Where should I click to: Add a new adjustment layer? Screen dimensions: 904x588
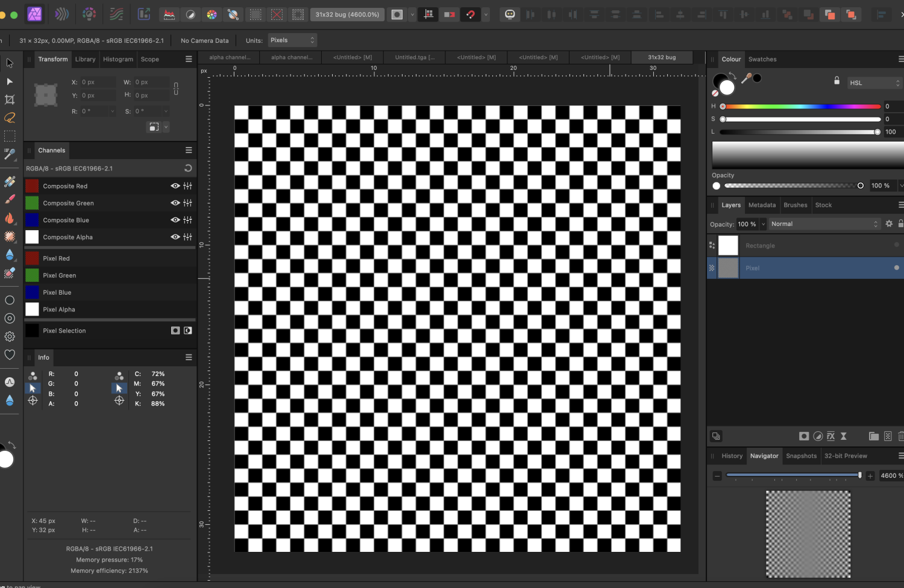(x=818, y=436)
